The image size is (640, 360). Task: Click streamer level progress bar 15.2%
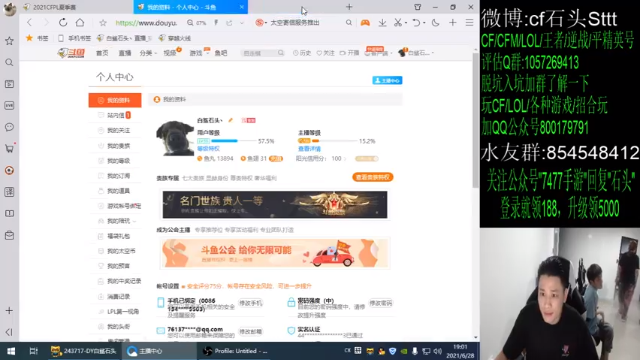coord(335,141)
